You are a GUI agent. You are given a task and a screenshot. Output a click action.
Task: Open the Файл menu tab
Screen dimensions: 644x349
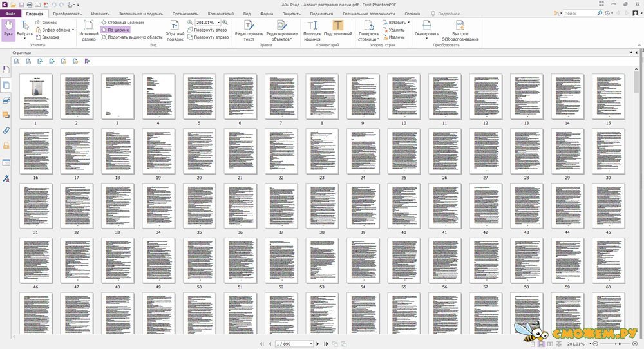pyautogui.click(x=11, y=13)
